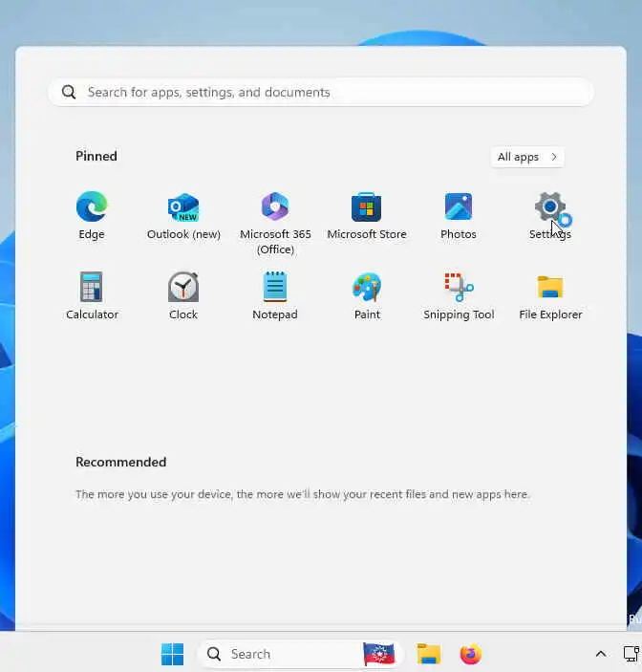Click the taskbar Search box

click(300, 654)
